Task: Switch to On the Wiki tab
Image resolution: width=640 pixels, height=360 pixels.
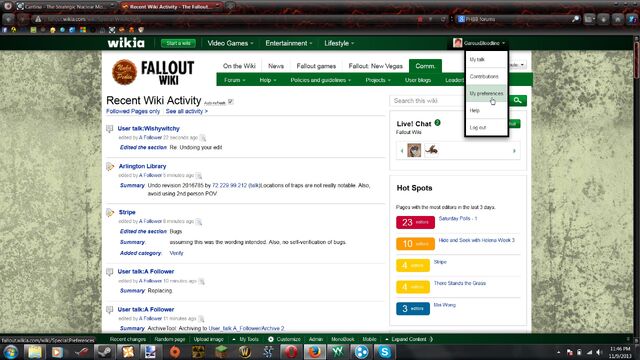Action: pos(239,66)
